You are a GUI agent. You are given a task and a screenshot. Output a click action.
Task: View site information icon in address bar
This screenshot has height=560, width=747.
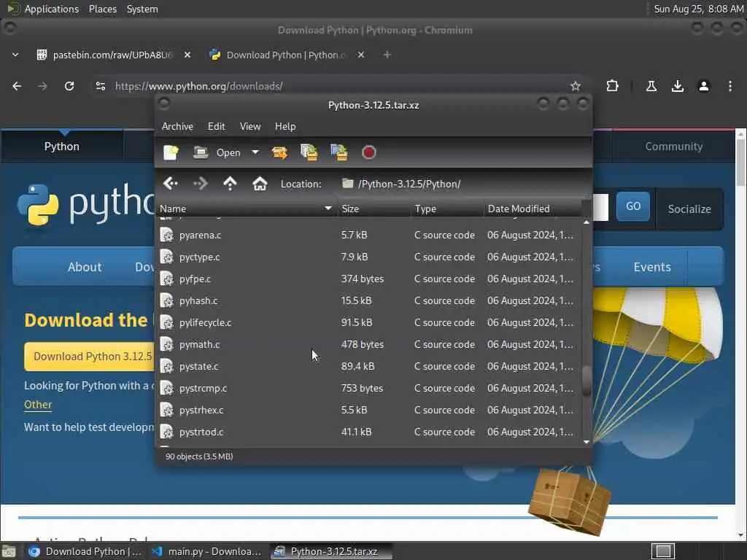[x=101, y=86]
